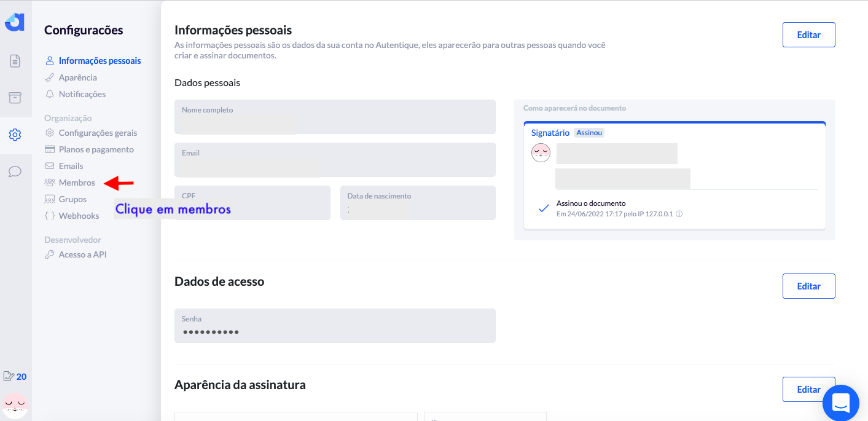Open the user avatar at bottom left
The height and width of the screenshot is (421, 868).
click(x=15, y=406)
